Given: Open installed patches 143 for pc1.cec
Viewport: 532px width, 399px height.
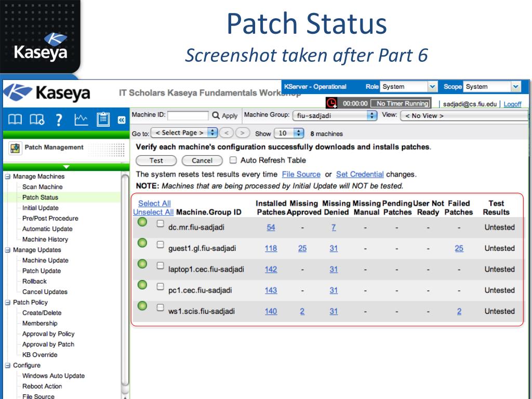Looking at the screenshot, I should (271, 290).
